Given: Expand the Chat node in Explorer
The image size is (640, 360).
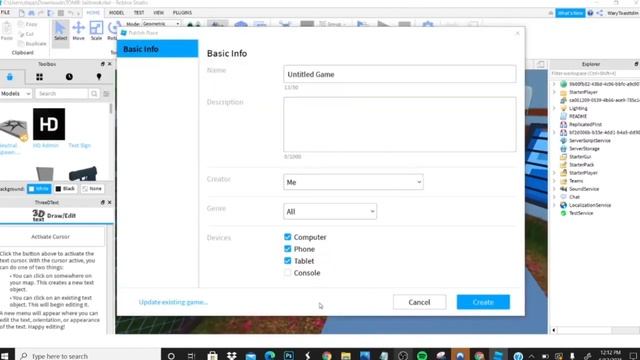Looking at the screenshot, I should [x=554, y=197].
